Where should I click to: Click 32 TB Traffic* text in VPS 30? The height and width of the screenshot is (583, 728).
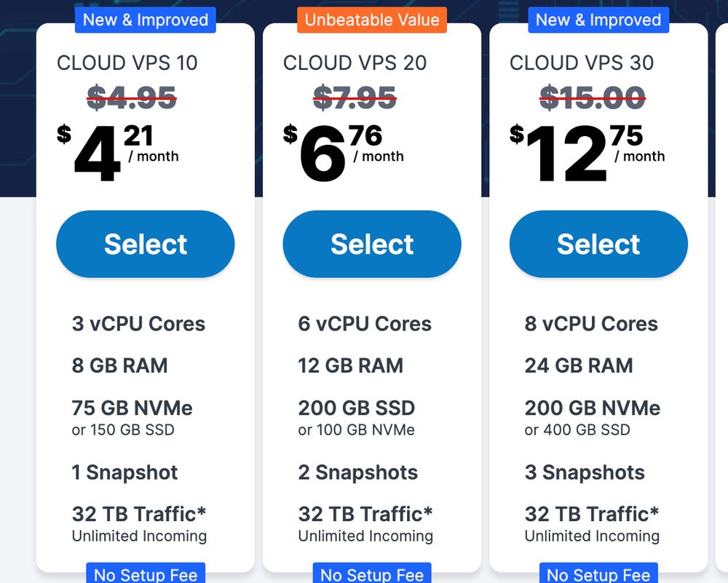591,514
